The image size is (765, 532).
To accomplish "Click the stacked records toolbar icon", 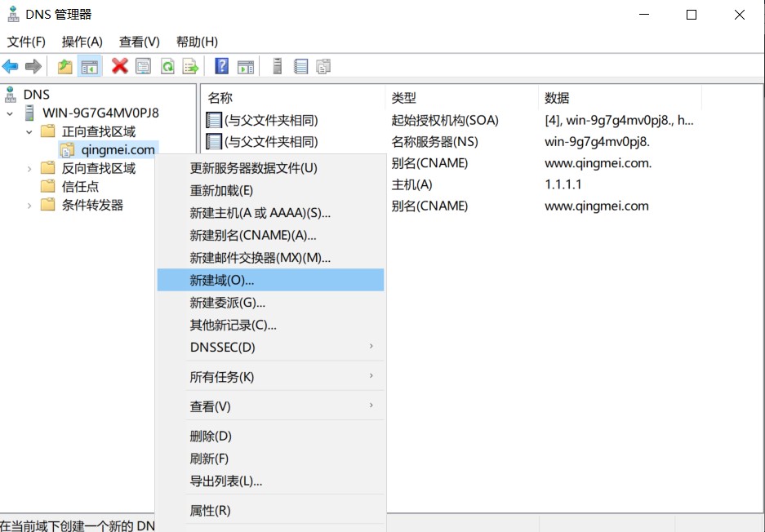I will pos(323,66).
